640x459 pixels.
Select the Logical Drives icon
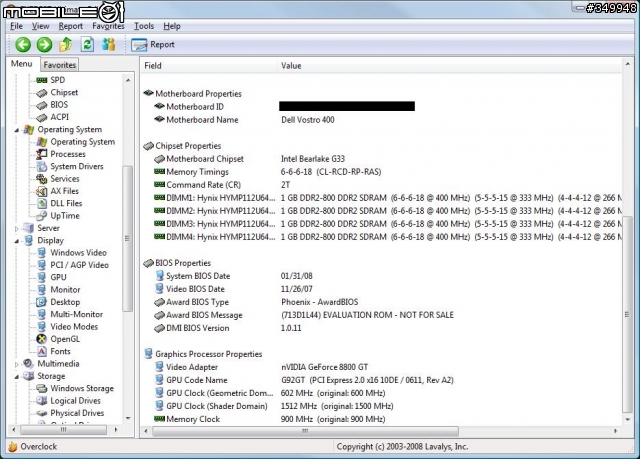point(42,400)
